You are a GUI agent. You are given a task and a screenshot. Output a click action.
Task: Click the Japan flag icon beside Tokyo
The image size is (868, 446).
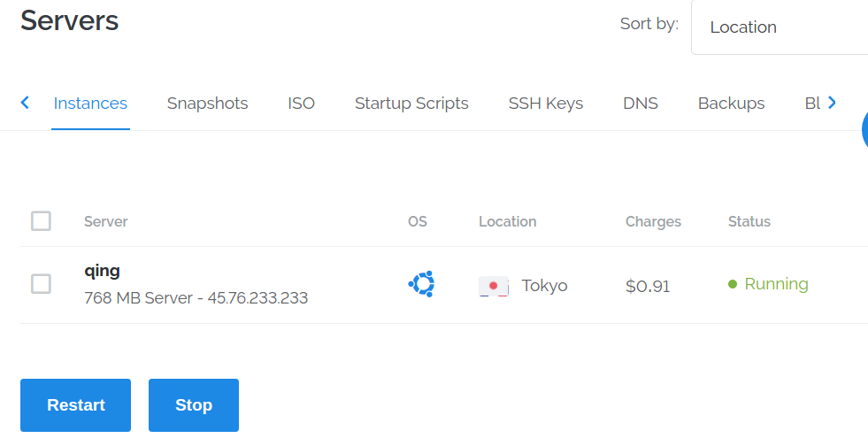pos(494,286)
